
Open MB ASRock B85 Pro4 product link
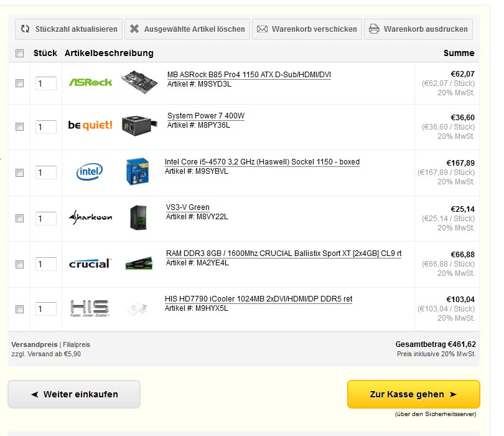tap(249, 75)
